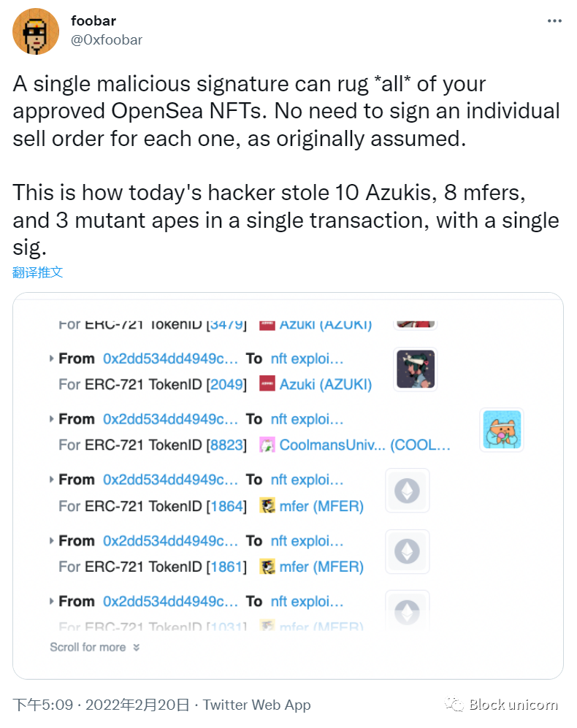Open the @0xfoobar handle link
577x728 pixels.
107,40
